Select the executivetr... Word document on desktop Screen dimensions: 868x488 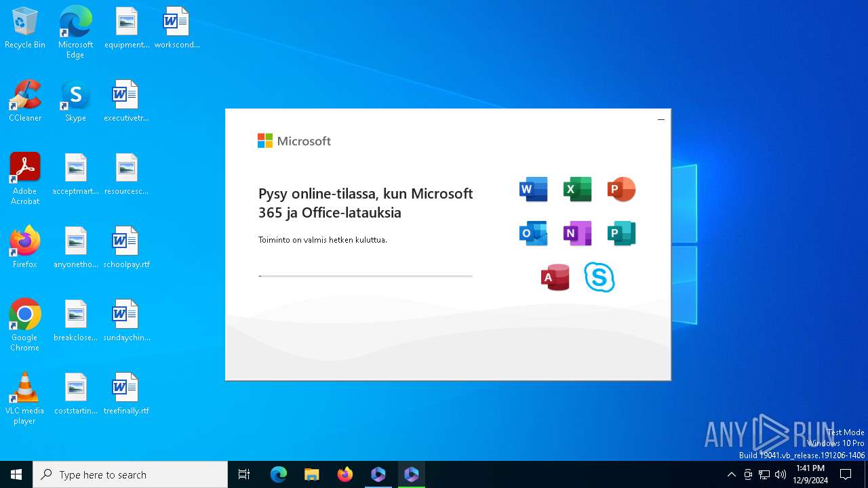point(126,102)
